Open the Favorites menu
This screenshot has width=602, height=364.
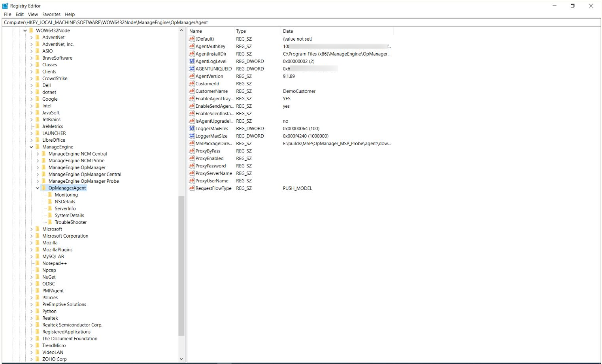51,14
